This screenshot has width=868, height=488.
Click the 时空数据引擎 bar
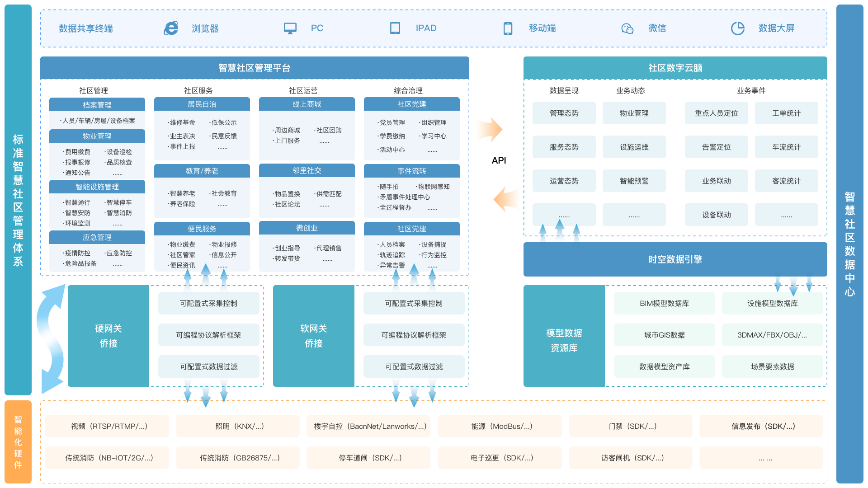675,259
